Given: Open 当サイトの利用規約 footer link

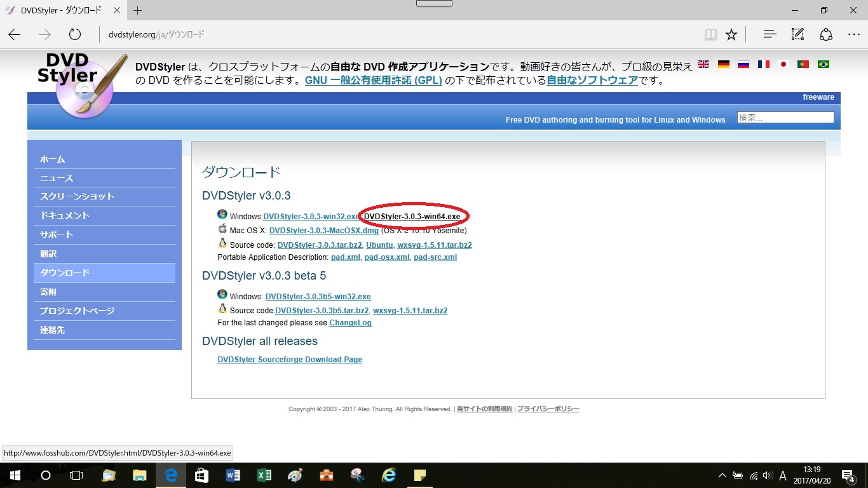Looking at the screenshot, I should tap(484, 409).
